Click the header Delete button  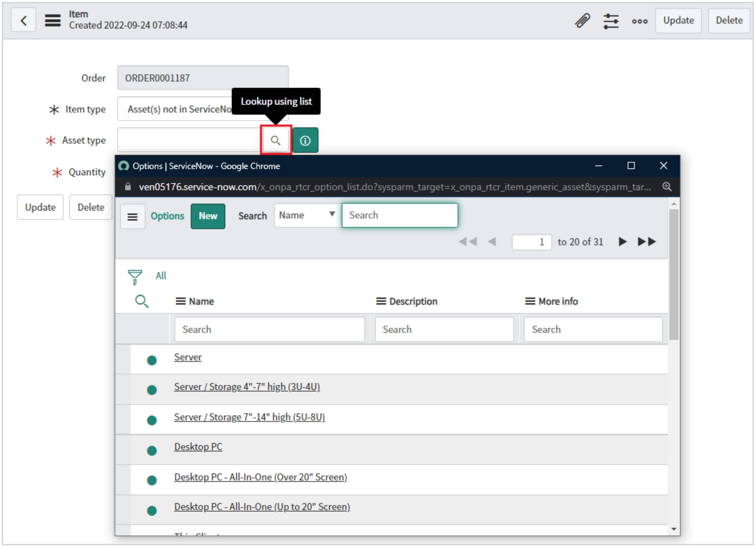click(x=729, y=20)
